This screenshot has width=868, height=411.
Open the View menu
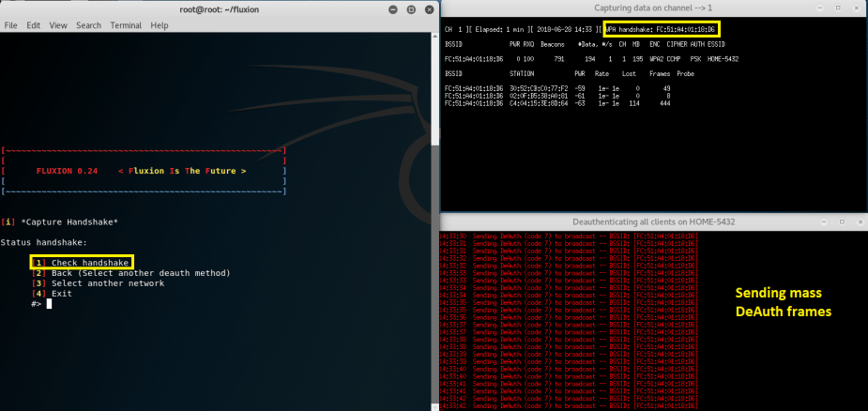58,25
